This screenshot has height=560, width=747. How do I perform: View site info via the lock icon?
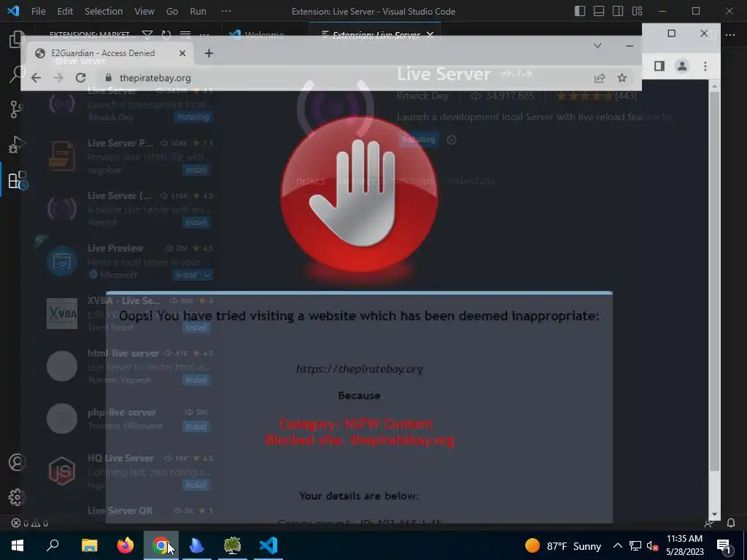tap(108, 77)
